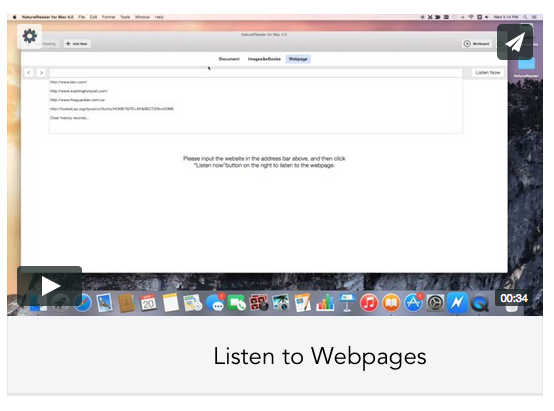554x411 pixels.
Task: Open the Pages icon in the dock
Action: (x=303, y=303)
